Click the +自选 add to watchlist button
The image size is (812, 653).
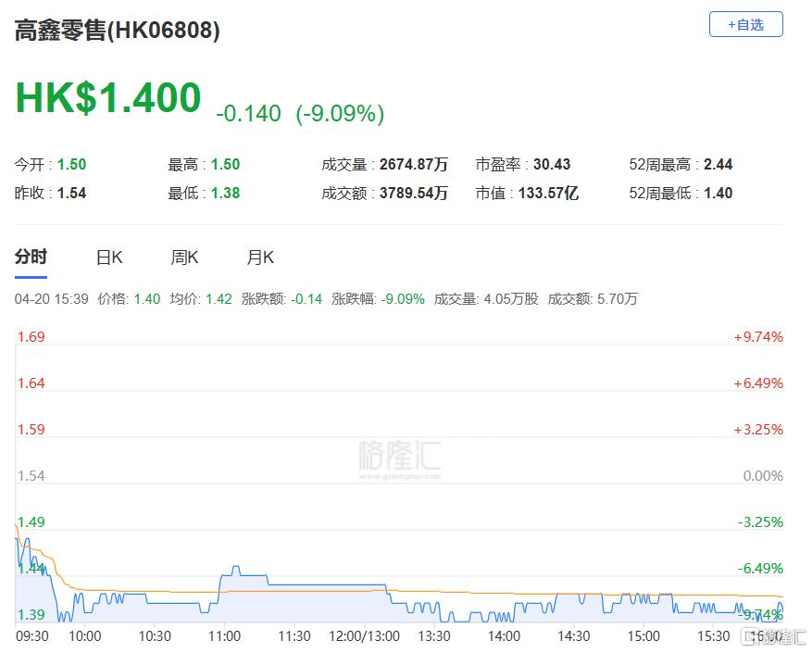click(x=745, y=25)
